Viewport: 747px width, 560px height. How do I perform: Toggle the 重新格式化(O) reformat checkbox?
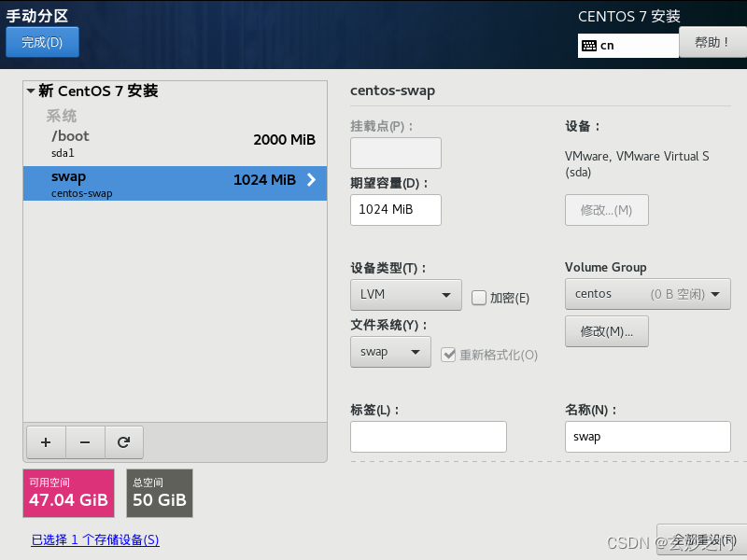pos(448,355)
